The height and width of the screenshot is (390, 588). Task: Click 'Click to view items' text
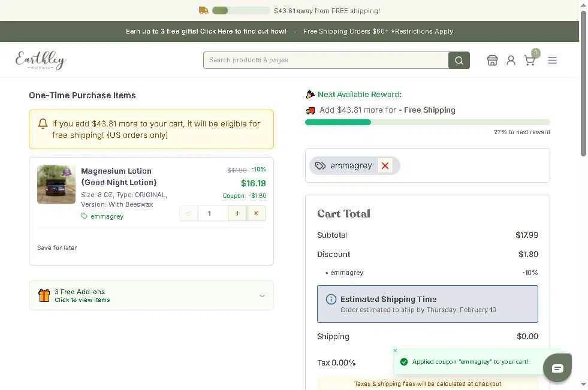click(x=82, y=300)
